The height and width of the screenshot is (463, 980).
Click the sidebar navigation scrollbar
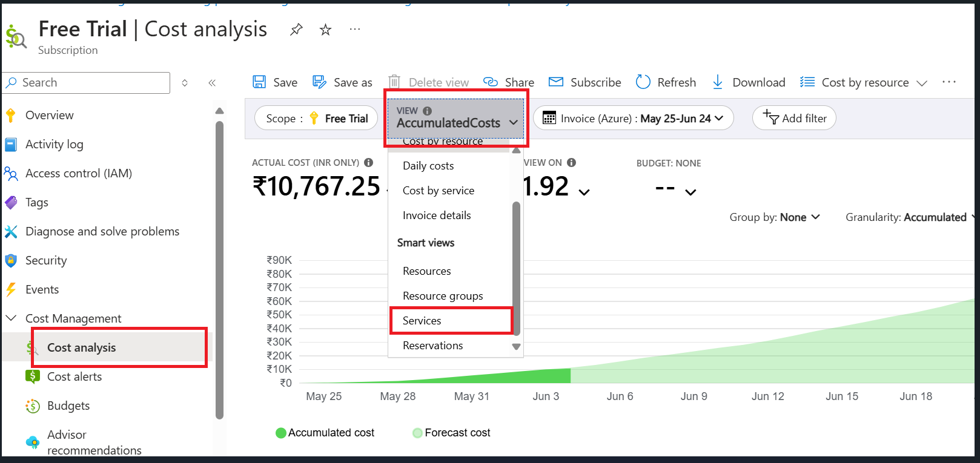coord(219,270)
